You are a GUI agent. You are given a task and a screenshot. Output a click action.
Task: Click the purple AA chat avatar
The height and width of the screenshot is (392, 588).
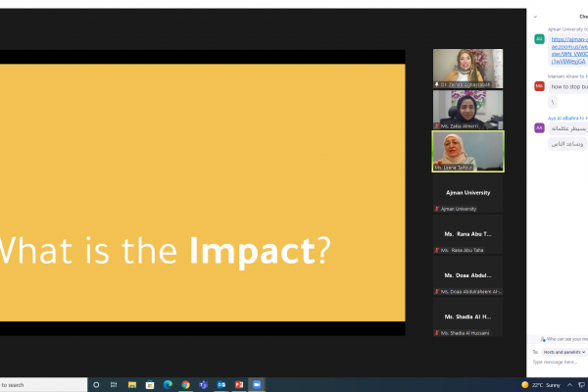point(539,128)
